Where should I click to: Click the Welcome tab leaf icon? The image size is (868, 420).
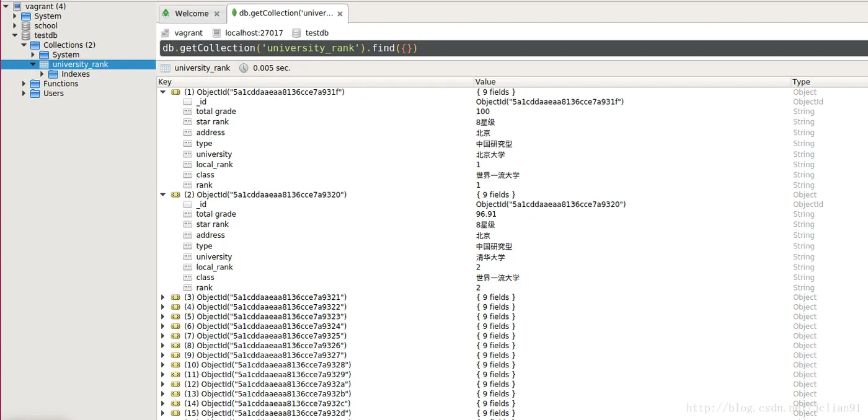[x=166, y=13]
